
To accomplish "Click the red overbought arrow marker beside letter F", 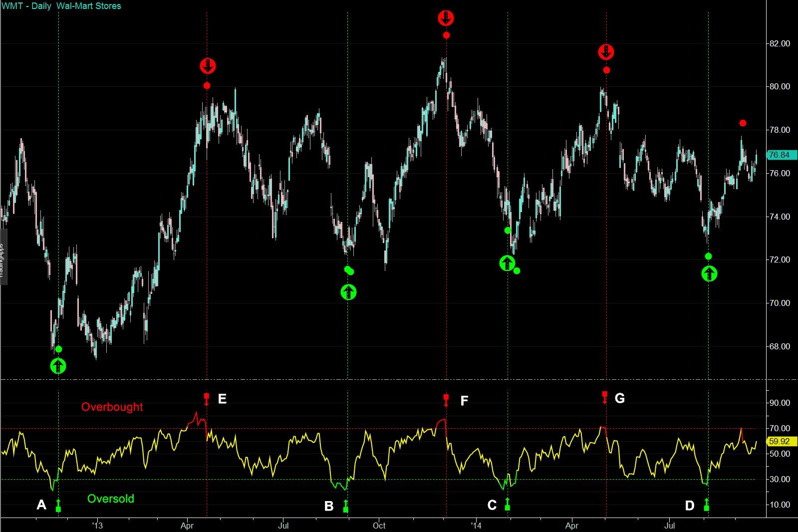I will [446, 400].
